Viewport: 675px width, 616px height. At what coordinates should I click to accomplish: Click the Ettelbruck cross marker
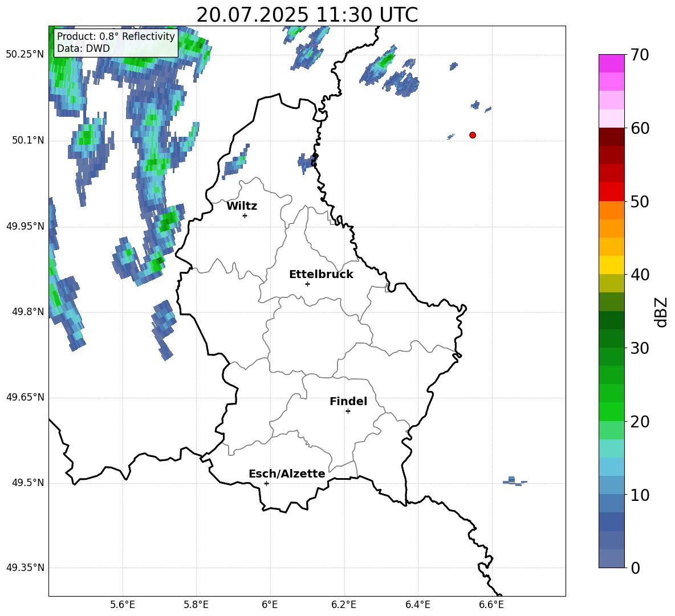(307, 284)
